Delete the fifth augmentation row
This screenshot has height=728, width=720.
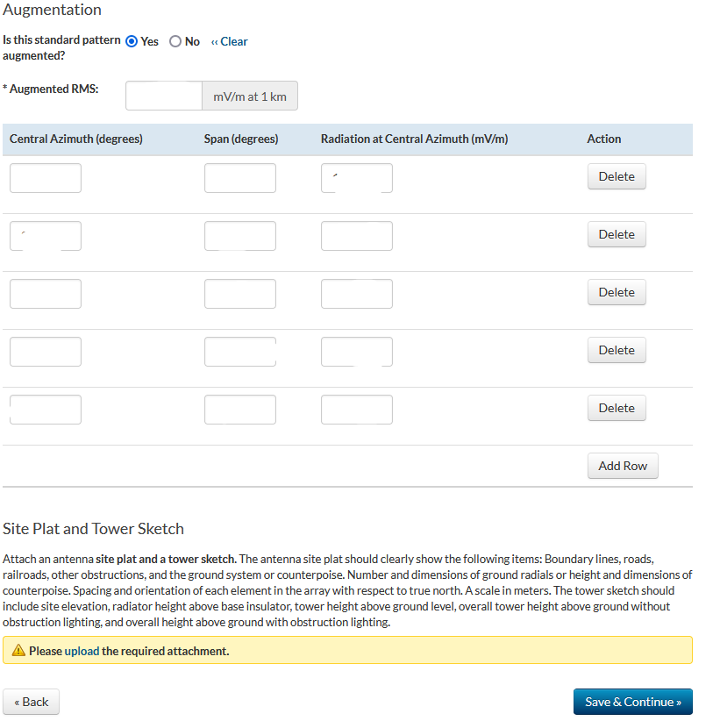tap(617, 408)
